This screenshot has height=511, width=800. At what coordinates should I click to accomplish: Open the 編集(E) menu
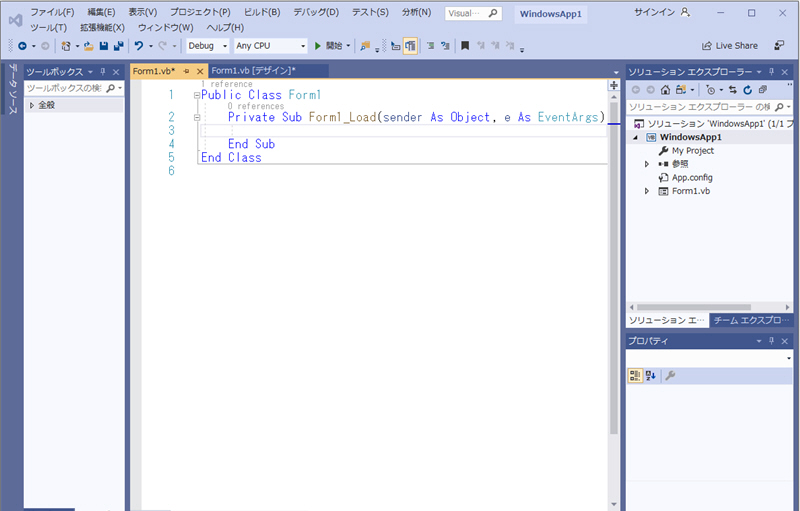[x=101, y=12]
